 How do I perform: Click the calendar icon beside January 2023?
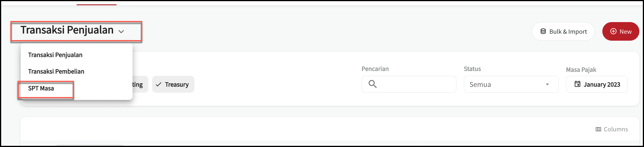(577, 84)
